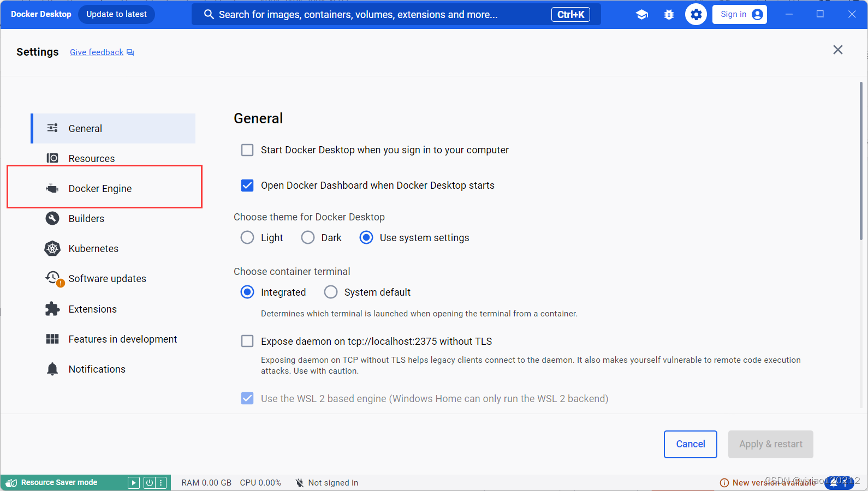Click the power icon in status bar

point(149,483)
